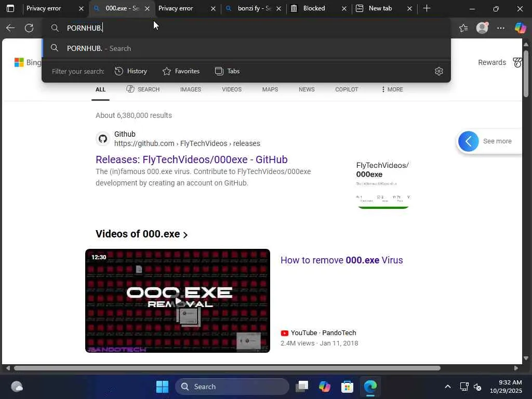The height and width of the screenshot is (399, 532).
Task: Open the Favorites star list icon in toolbar
Action: [463, 28]
